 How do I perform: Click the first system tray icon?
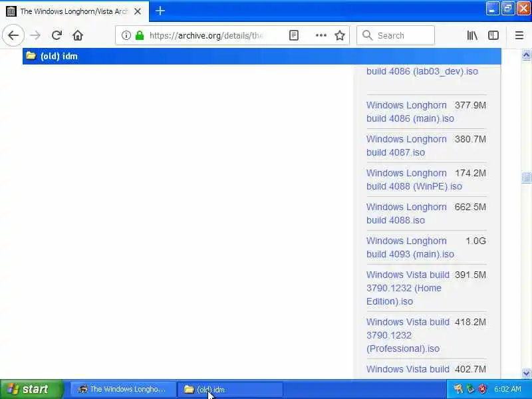tap(458, 389)
